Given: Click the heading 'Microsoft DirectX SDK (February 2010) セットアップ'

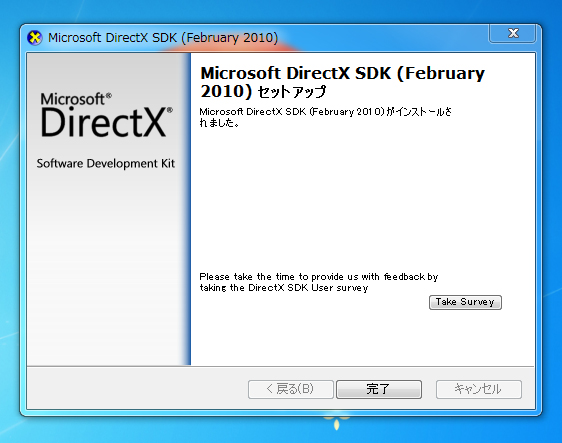Looking at the screenshot, I should coord(342,82).
